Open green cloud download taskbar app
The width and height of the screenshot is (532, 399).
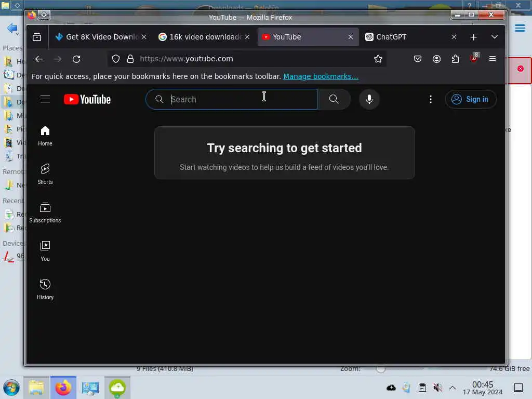117,388
